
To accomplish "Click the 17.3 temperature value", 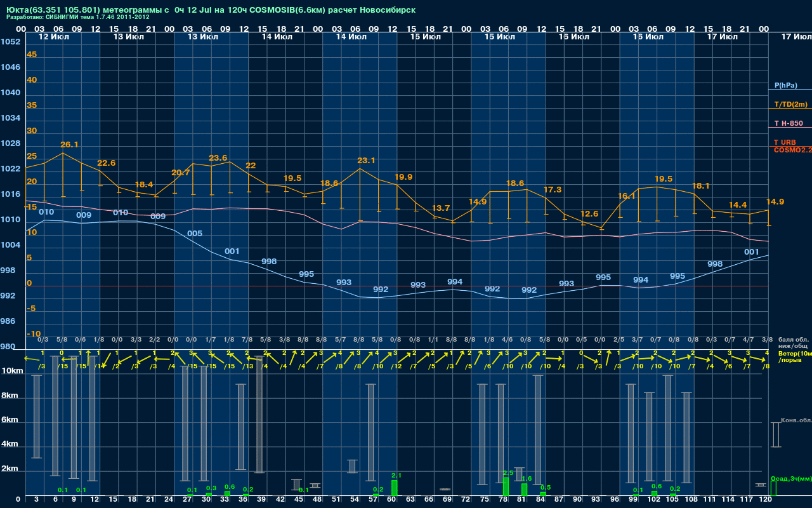I will [553, 190].
